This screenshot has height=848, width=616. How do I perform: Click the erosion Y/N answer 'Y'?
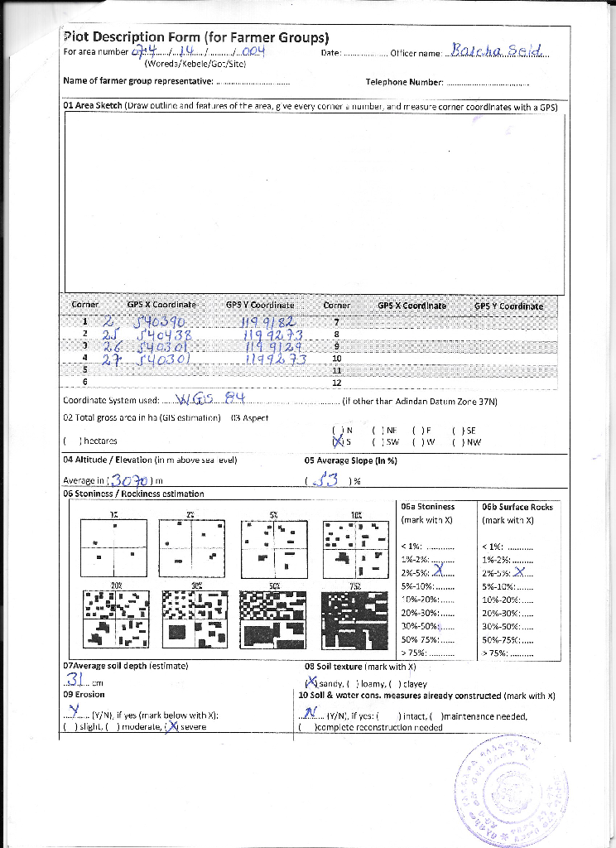click(75, 710)
